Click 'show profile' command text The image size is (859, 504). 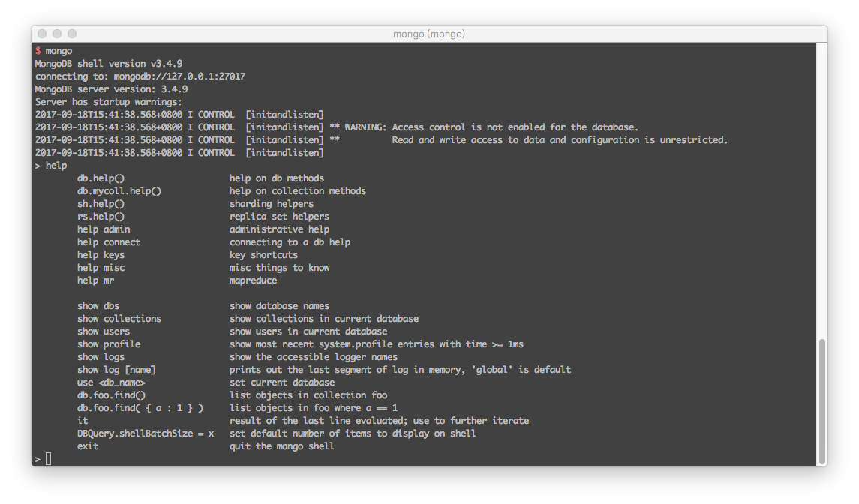pos(109,344)
